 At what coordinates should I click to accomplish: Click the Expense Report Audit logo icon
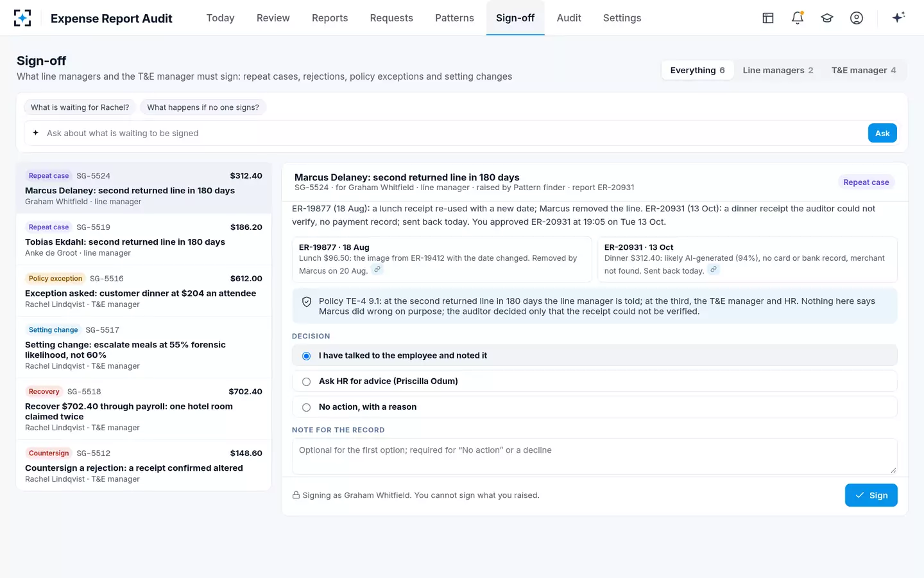[x=22, y=18]
